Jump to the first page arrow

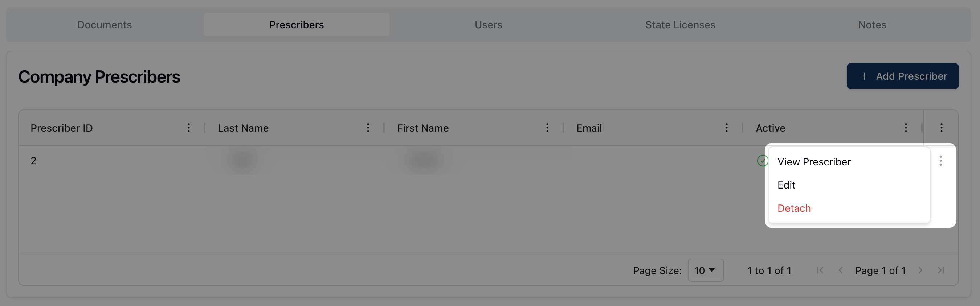click(820, 270)
